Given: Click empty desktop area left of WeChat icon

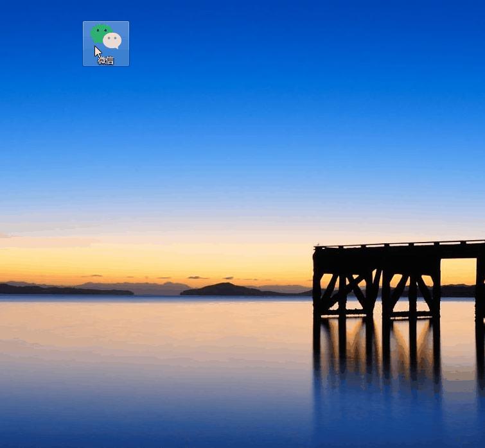Looking at the screenshot, I should click(x=39, y=44).
